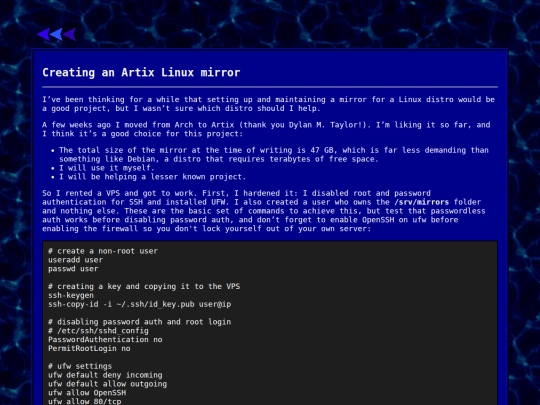Click the name "Dylan M. Taylor"
Viewport: 540px width, 405px height.
pyautogui.click(x=325, y=125)
